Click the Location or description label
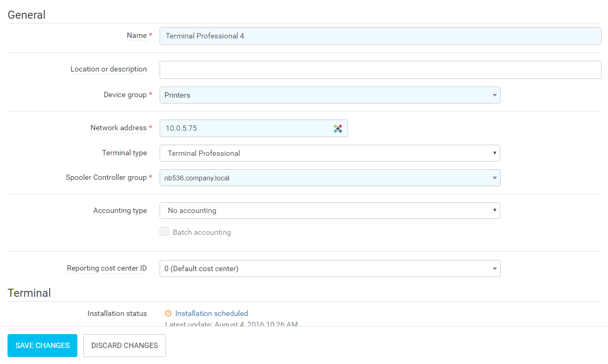608x364 pixels. click(108, 69)
